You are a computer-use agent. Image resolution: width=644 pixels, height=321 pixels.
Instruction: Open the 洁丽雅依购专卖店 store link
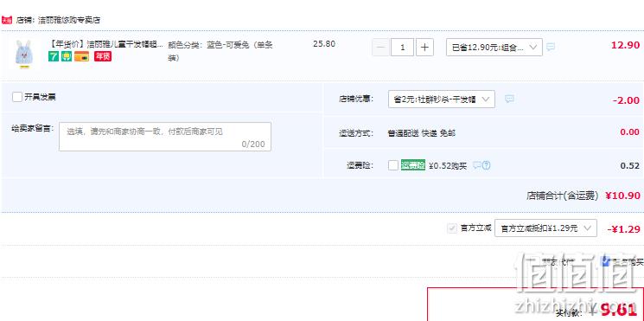click(69, 20)
